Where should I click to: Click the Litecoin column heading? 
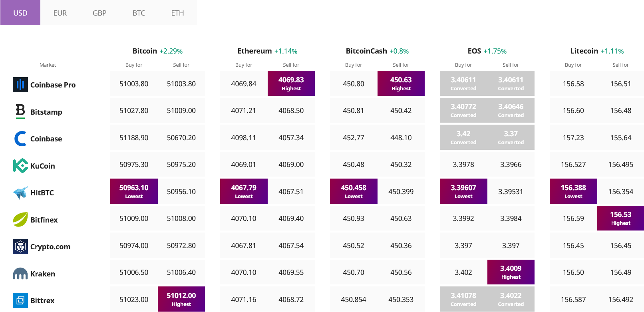click(584, 51)
